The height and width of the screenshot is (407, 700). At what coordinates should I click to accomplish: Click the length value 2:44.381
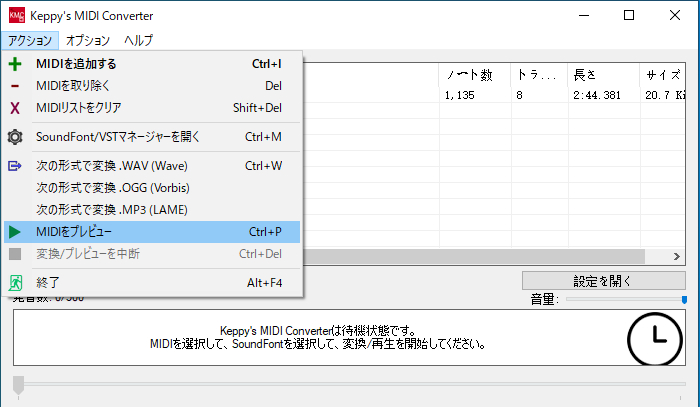click(x=597, y=95)
